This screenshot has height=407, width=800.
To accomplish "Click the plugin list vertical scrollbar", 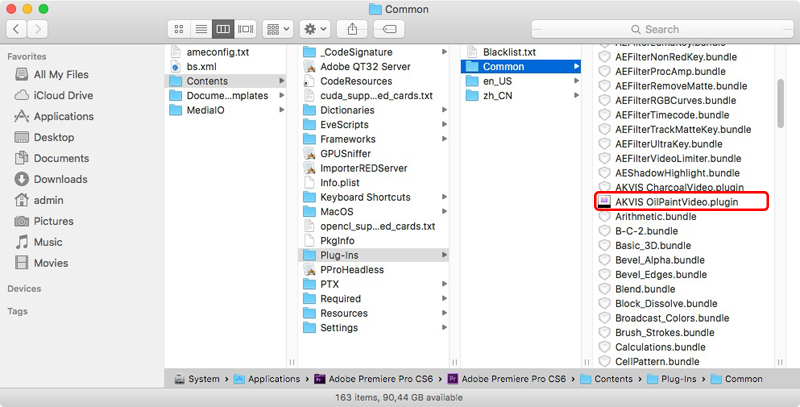I will [x=780, y=104].
